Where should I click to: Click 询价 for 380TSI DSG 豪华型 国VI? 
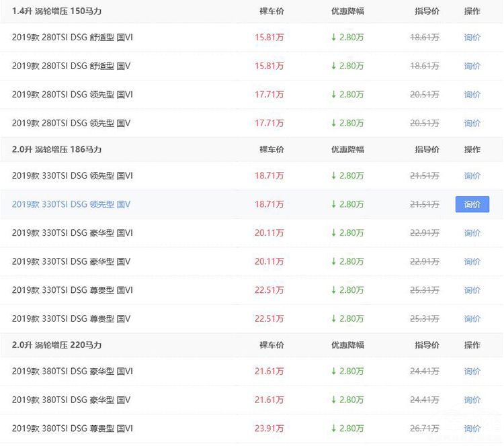472,371
